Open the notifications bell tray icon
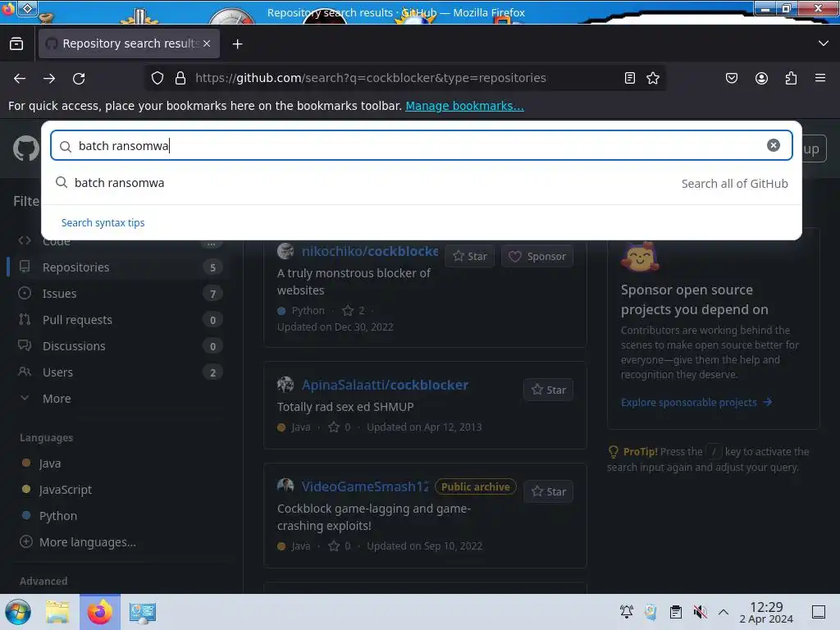This screenshot has width=840, height=630. [626, 612]
